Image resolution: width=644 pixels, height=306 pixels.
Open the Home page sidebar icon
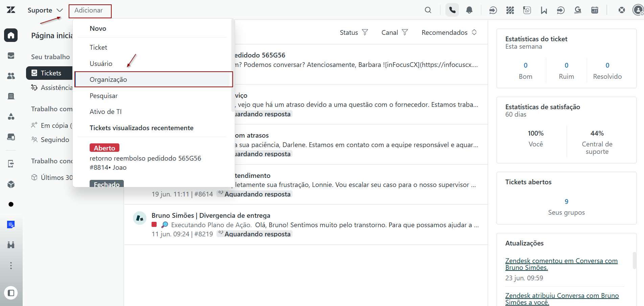click(x=11, y=35)
